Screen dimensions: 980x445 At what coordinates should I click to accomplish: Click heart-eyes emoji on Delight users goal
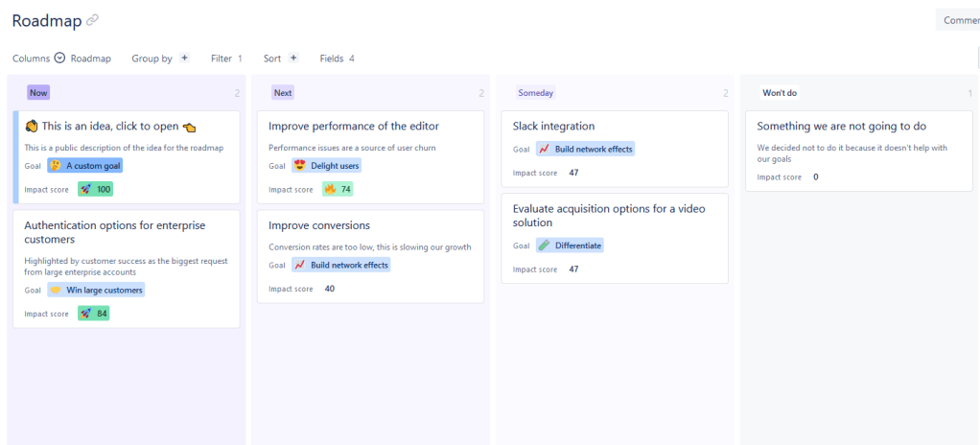tap(300, 166)
